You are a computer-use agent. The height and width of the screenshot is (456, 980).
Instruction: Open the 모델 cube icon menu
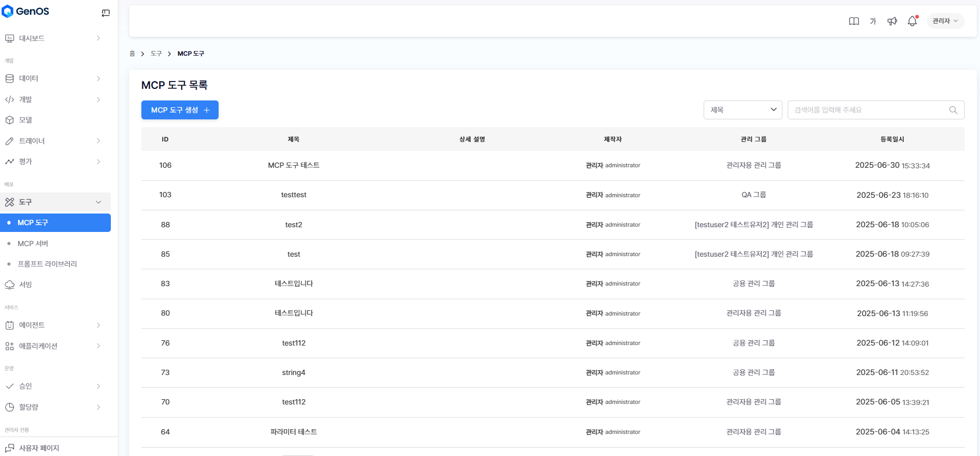tap(9, 120)
